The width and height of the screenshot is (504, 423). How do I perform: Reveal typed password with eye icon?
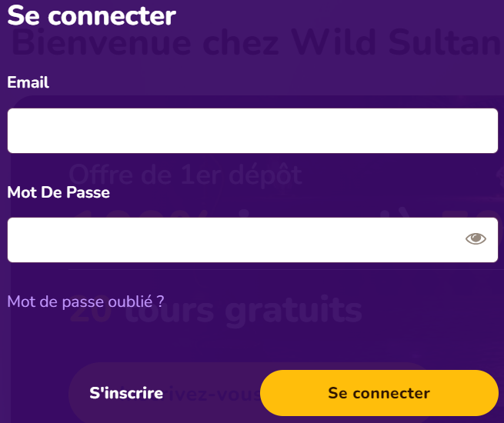[476, 238]
